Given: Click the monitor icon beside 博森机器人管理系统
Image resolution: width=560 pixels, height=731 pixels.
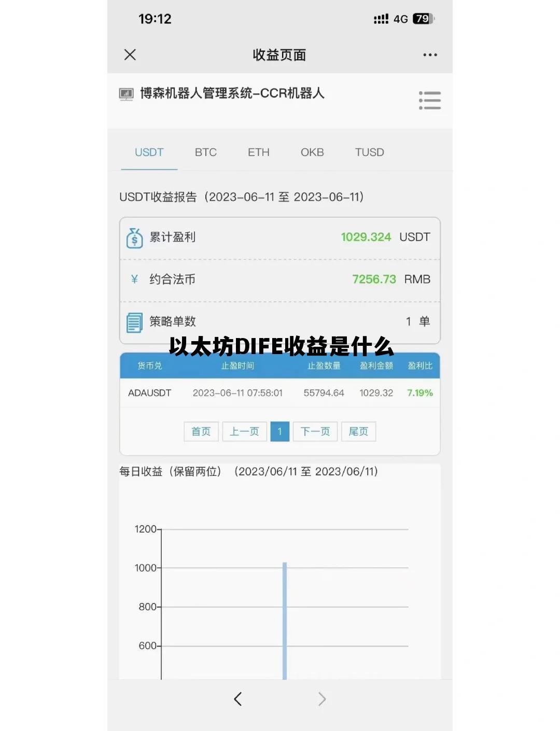Looking at the screenshot, I should tap(126, 94).
